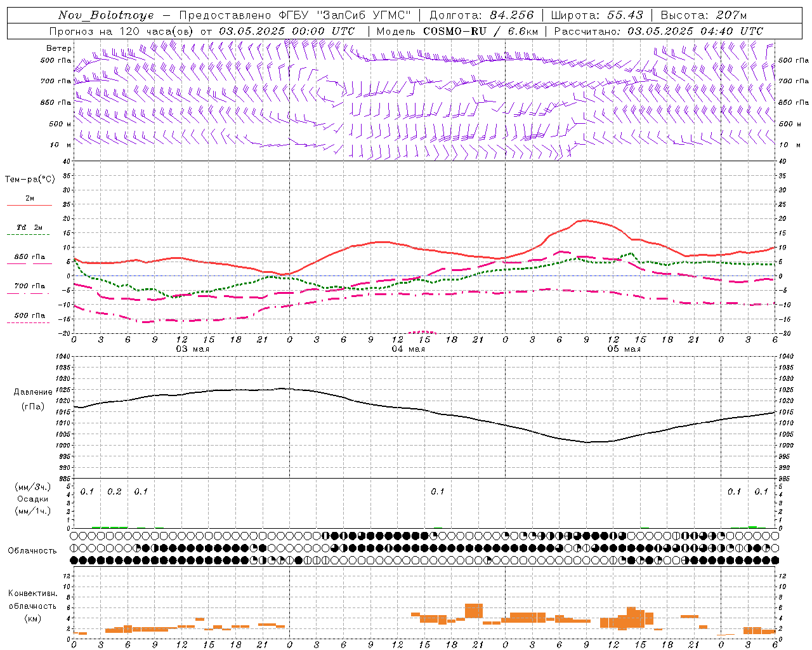Click the "(гПа)" unit label under Давление
The width and height of the screenshot is (812, 650).
33,407
